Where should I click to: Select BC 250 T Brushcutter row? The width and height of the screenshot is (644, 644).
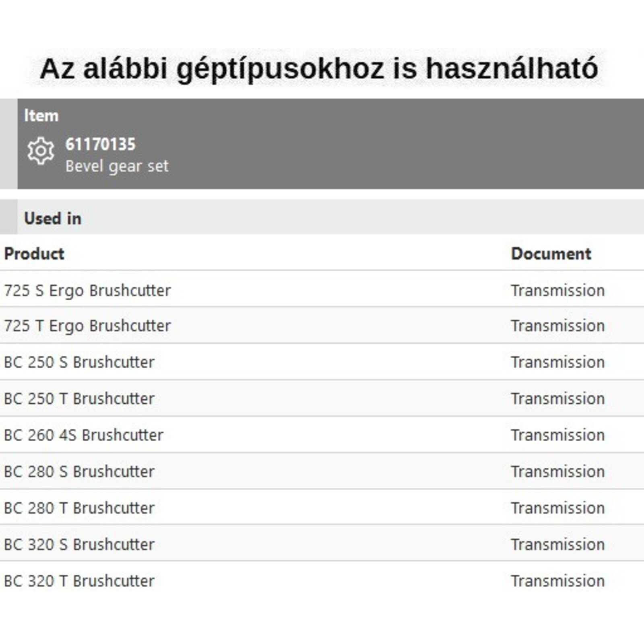79,398
